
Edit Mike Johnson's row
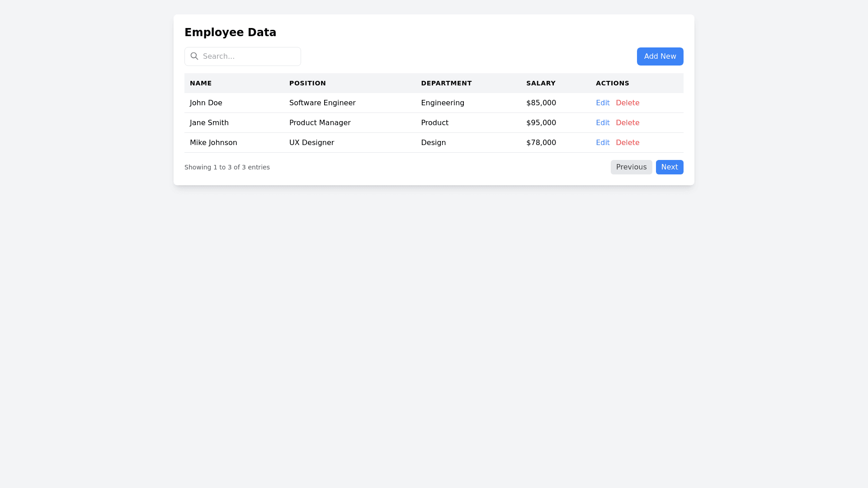[603, 143]
